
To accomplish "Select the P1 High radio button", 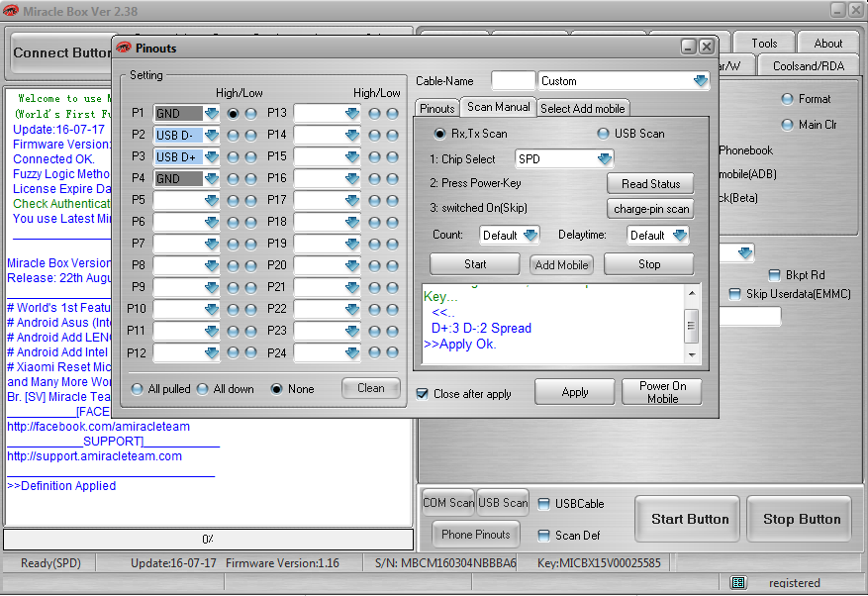I will click(x=233, y=113).
